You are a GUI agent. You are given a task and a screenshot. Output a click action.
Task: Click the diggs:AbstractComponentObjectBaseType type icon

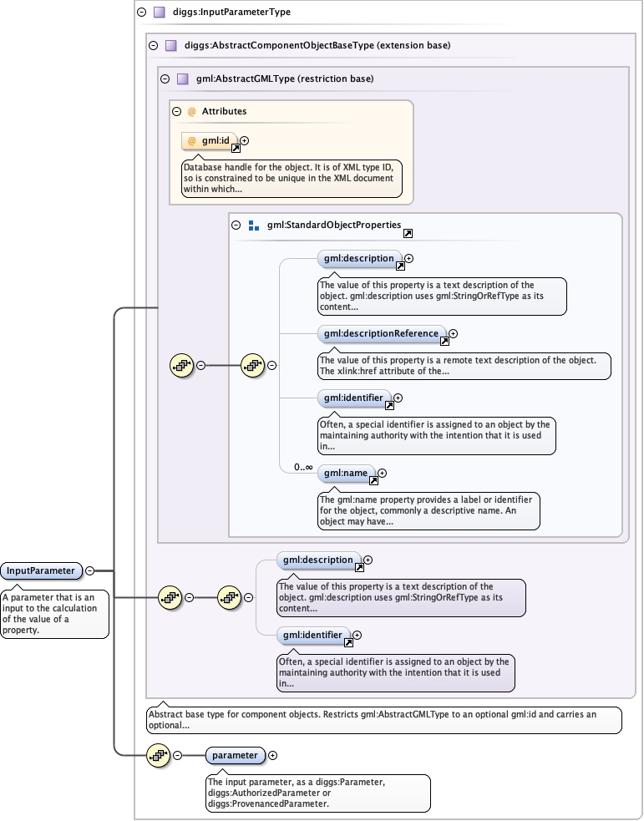pyautogui.click(x=170, y=46)
